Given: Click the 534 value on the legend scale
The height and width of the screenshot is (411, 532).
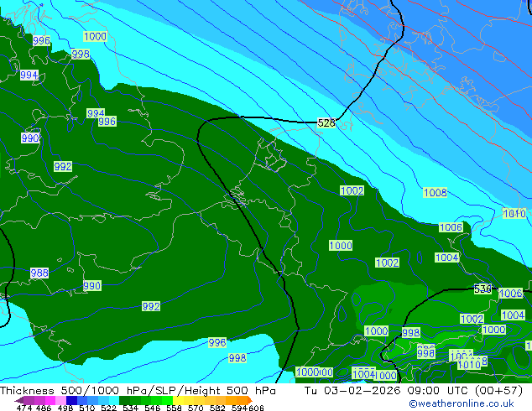Looking at the screenshot, I should pos(130,408).
